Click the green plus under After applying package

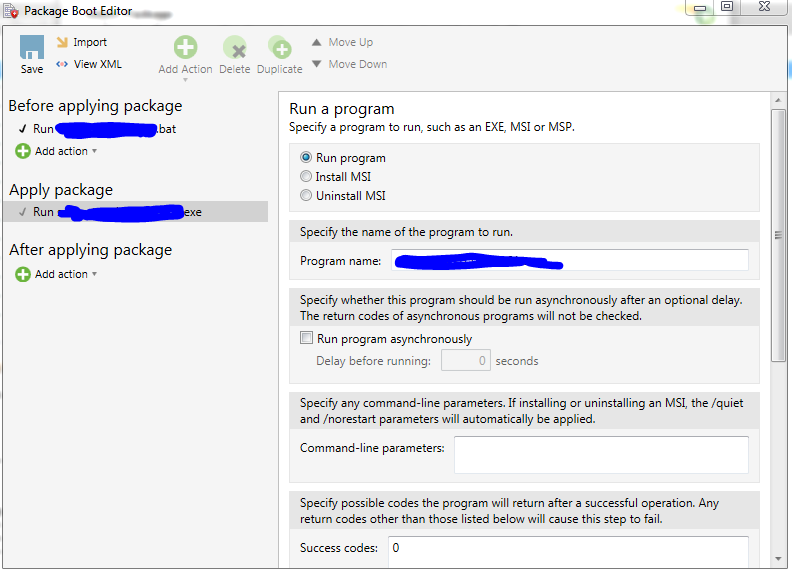[23, 274]
